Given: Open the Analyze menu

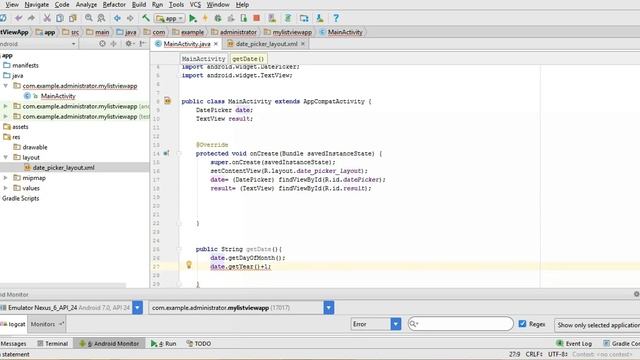Looking at the screenshot, I should (x=86, y=4).
